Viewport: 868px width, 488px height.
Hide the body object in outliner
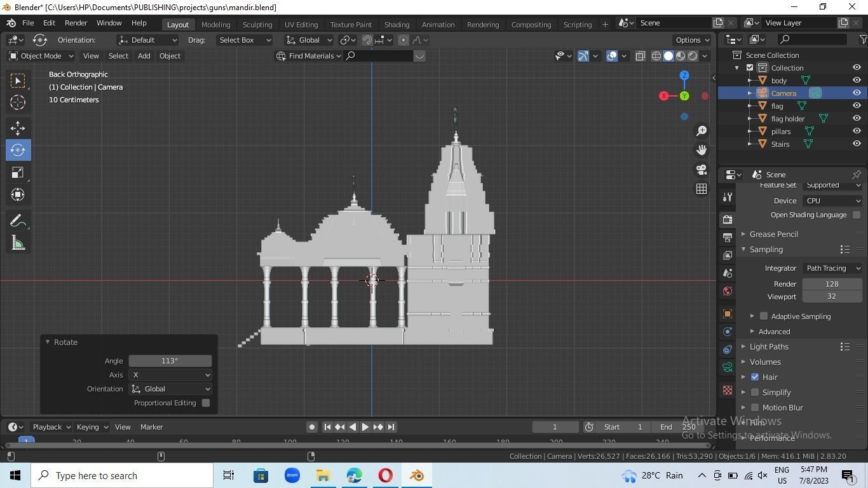[857, 80]
